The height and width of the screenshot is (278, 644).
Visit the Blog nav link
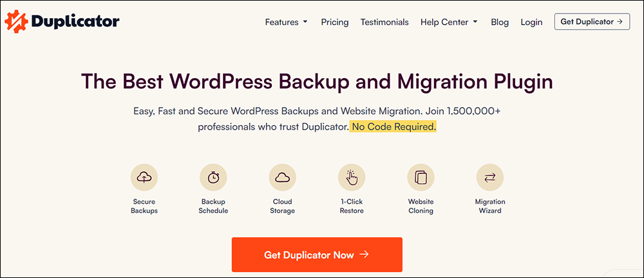(x=500, y=22)
